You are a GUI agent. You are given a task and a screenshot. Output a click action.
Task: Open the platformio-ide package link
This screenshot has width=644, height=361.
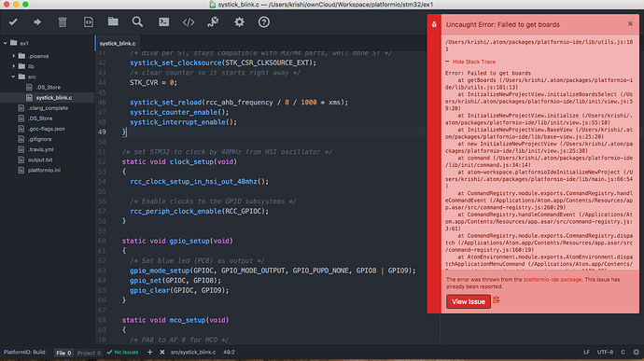tap(553, 279)
